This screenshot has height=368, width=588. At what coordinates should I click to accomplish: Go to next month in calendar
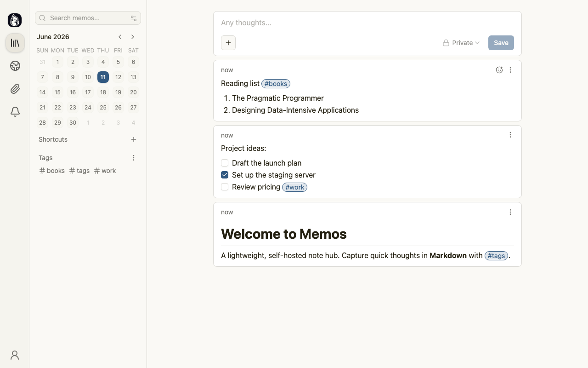pyautogui.click(x=133, y=37)
